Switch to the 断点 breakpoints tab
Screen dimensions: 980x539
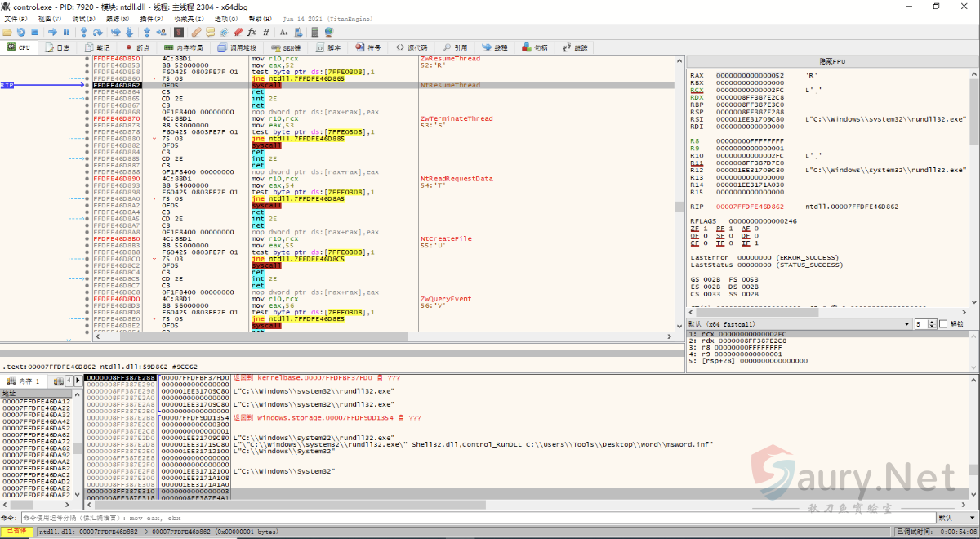pyautogui.click(x=138, y=47)
